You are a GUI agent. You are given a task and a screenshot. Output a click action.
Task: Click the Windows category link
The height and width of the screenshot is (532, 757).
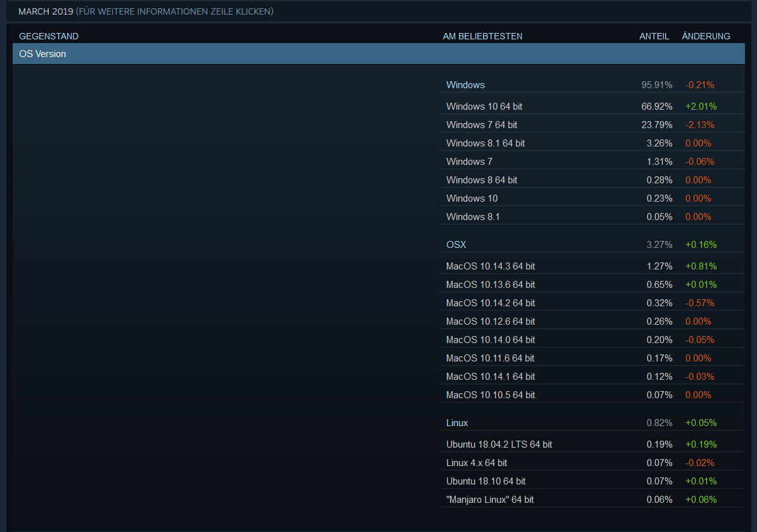click(x=465, y=85)
